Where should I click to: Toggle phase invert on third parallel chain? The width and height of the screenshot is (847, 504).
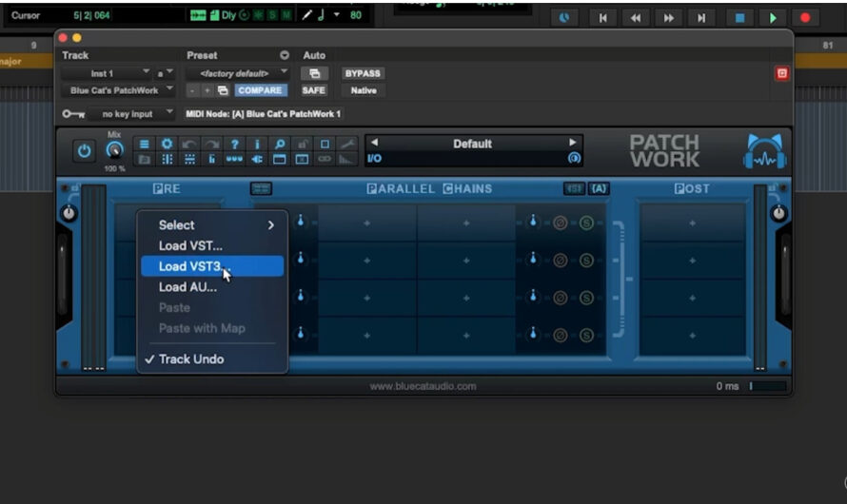tap(561, 298)
